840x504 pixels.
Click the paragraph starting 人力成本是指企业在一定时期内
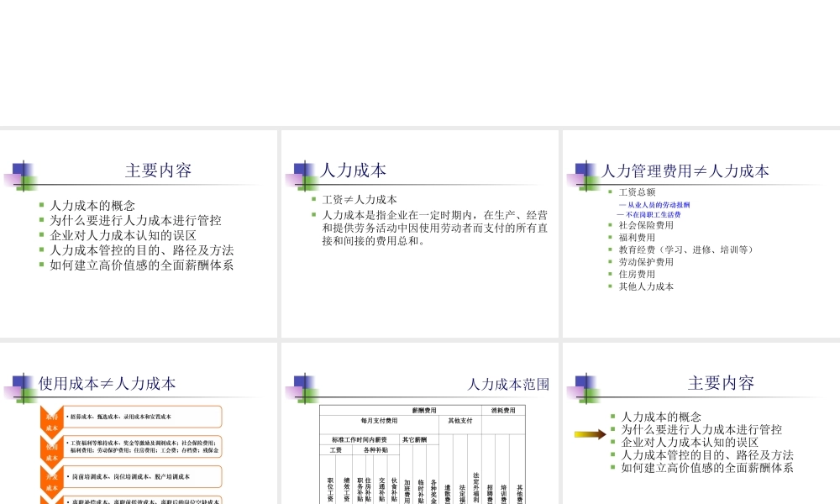(x=435, y=228)
